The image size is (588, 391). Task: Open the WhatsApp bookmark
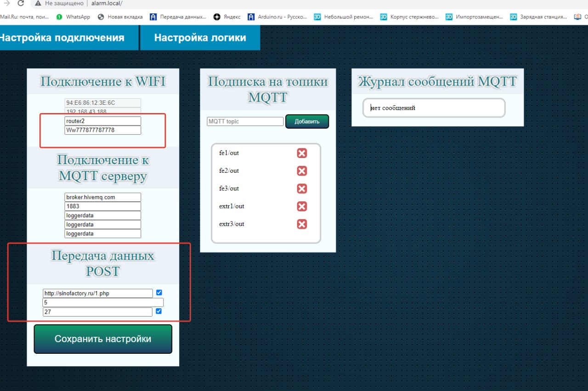(x=73, y=17)
